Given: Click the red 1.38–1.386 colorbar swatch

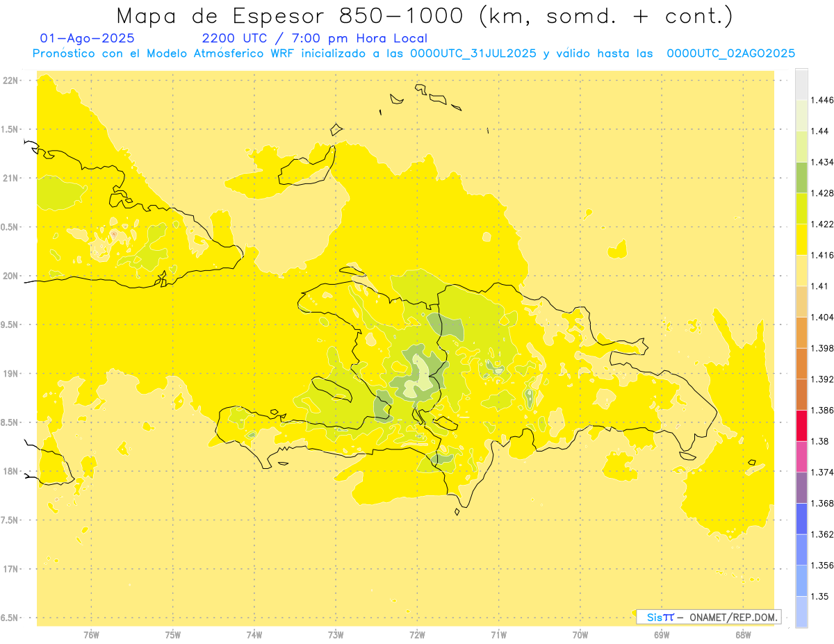Looking at the screenshot, I should (x=801, y=425).
